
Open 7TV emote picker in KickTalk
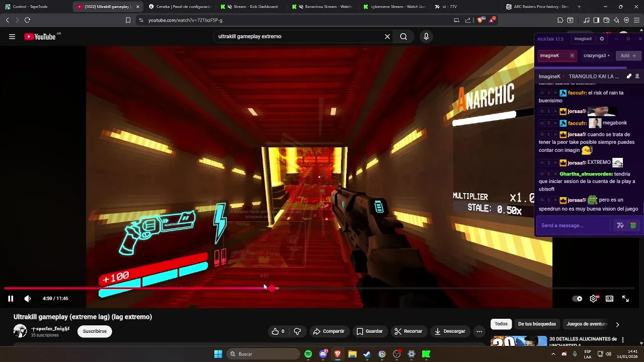(x=620, y=226)
